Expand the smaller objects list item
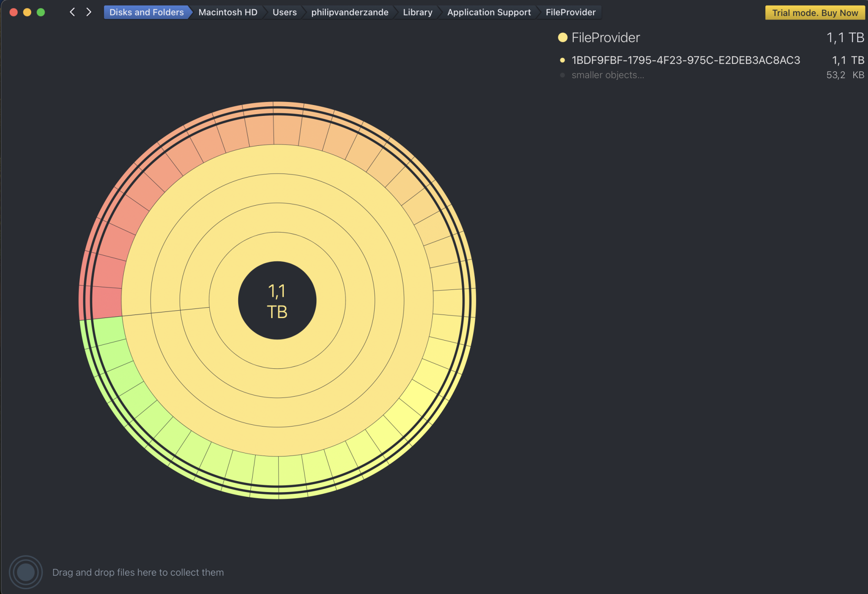 pos(607,75)
